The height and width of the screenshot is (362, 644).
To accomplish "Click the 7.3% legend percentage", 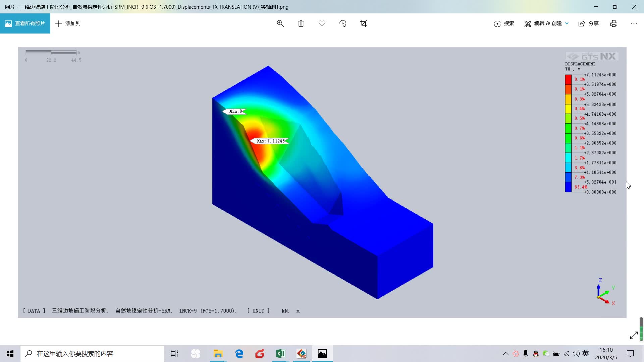I will click(x=579, y=177).
